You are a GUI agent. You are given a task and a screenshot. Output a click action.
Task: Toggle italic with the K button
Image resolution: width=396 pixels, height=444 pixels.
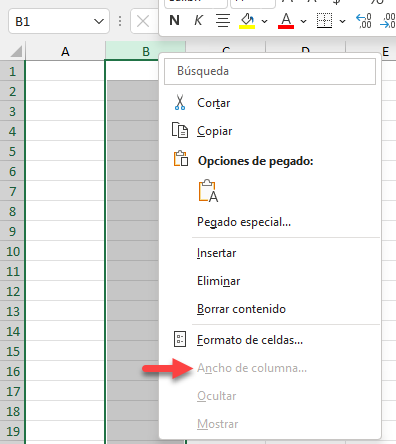click(198, 21)
